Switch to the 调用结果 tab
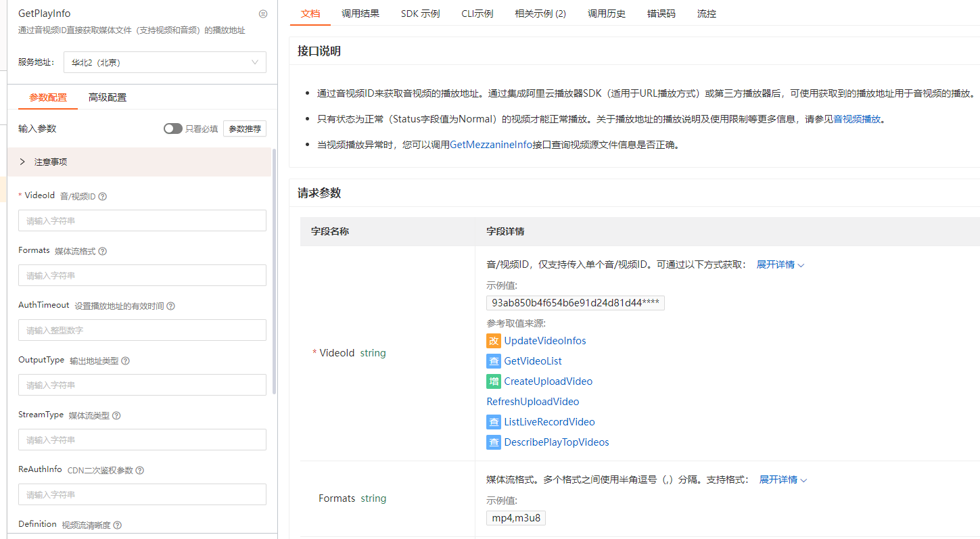 [360, 14]
